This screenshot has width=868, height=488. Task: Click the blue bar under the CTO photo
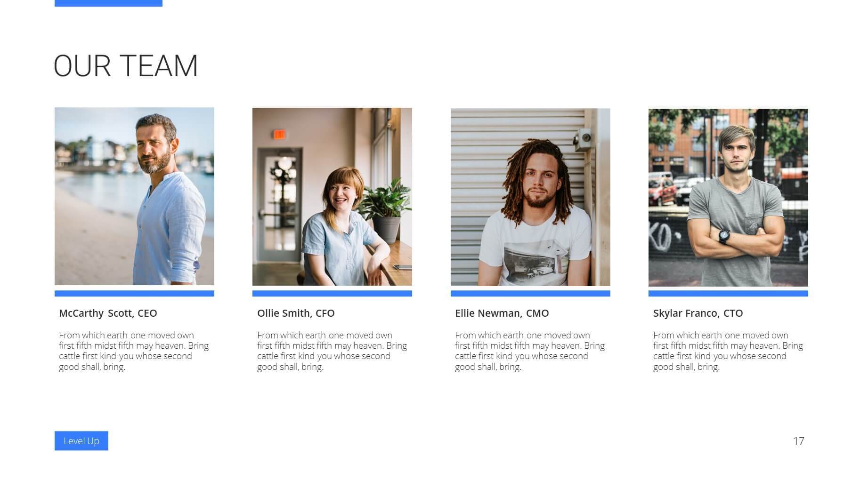tap(728, 294)
